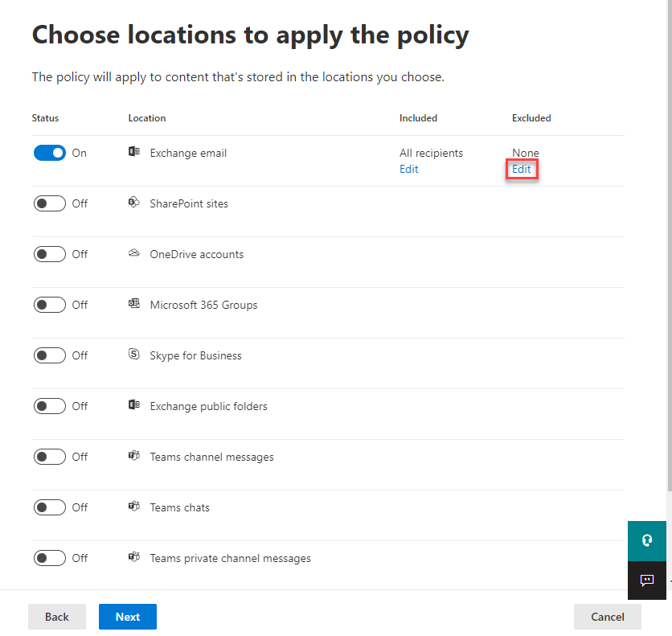Turn on Teams channel messages toggle

(x=50, y=457)
